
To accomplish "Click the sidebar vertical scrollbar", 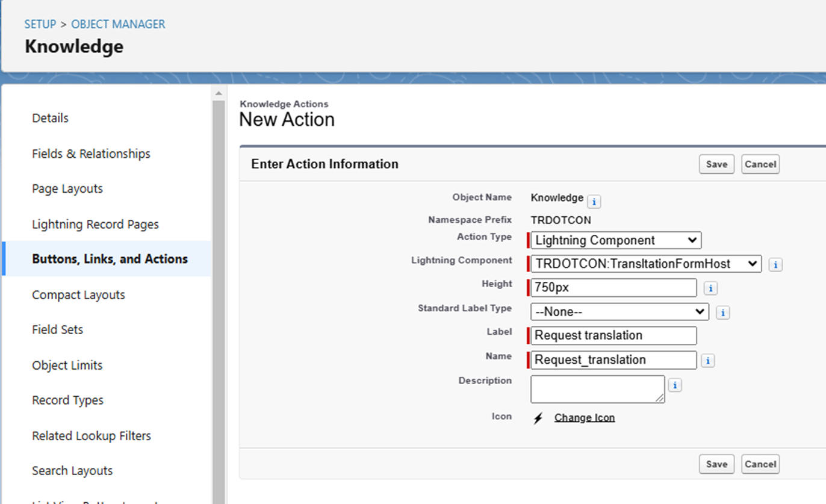I will (219, 301).
